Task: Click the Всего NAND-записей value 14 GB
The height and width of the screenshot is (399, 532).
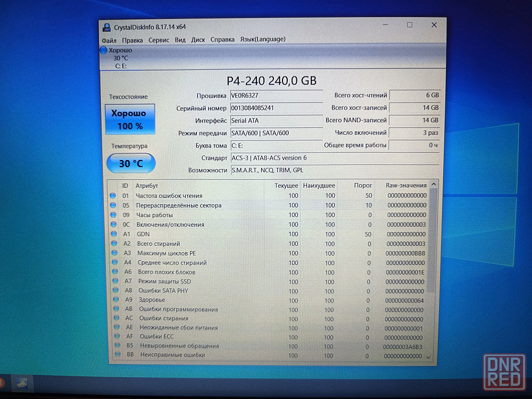Action: point(414,120)
